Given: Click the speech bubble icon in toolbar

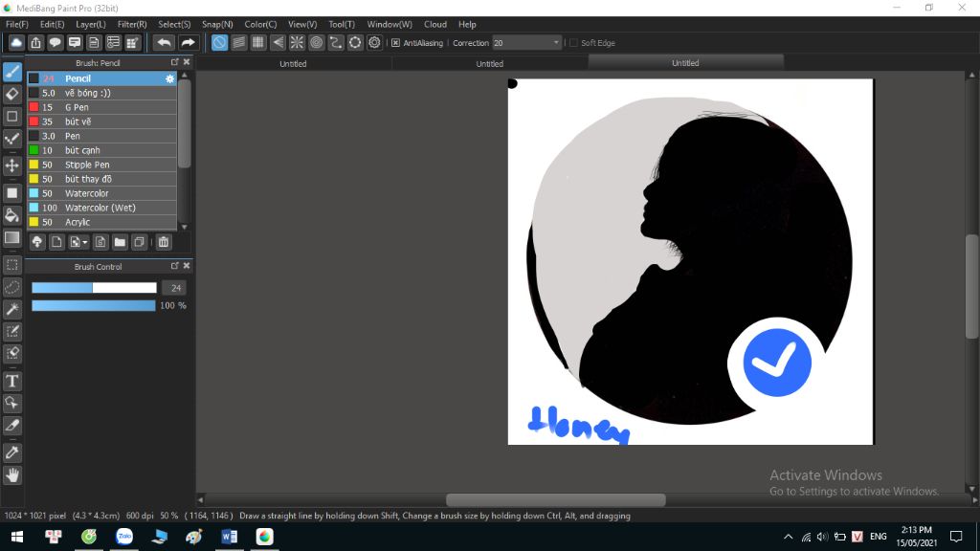Looking at the screenshot, I should [55, 42].
